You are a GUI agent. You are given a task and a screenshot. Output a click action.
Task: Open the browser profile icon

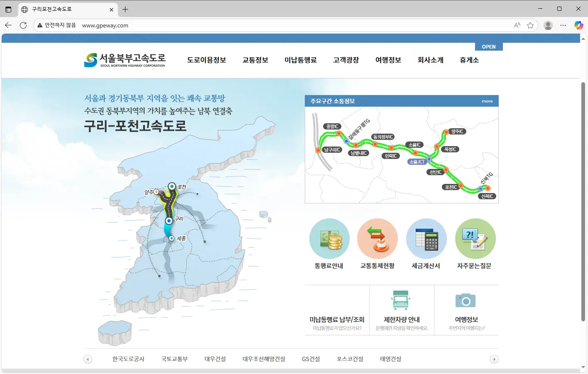click(548, 25)
